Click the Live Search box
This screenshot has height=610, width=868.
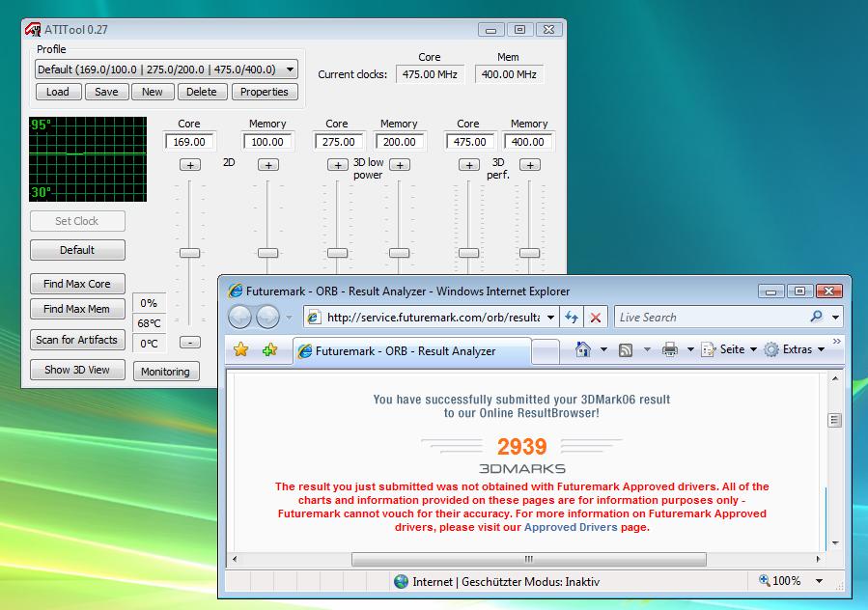pyautogui.click(x=712, y=318)
